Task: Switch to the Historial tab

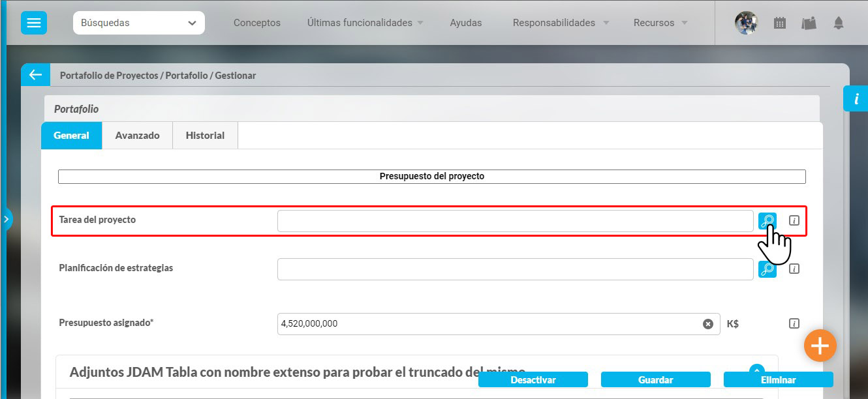Action: coord(205,136)
